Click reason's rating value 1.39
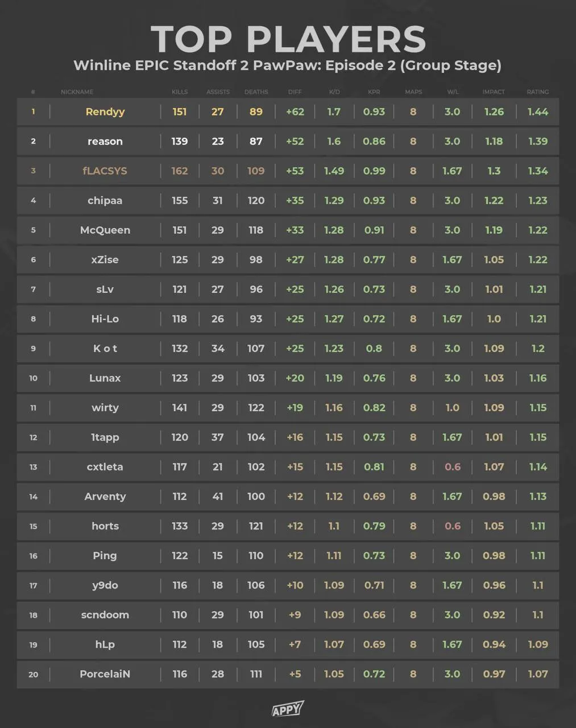 click(538, 142)
